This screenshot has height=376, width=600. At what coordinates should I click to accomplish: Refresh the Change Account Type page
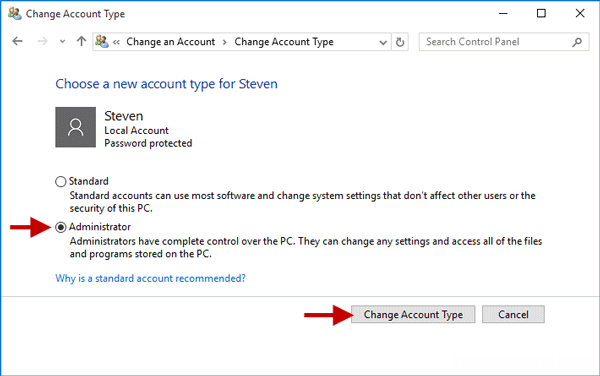[x=400, y=42]
